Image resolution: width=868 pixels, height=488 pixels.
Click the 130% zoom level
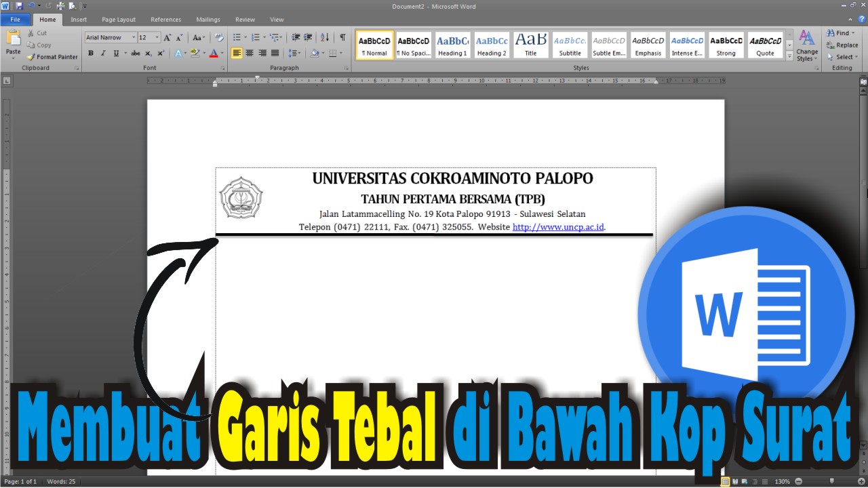[x=782, y=482]
